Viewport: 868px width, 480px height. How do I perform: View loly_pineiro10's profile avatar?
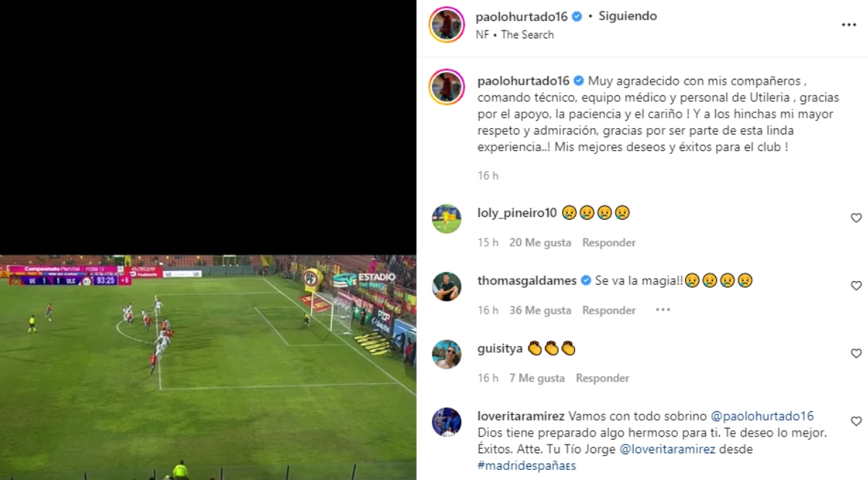(x=446, y=218)
